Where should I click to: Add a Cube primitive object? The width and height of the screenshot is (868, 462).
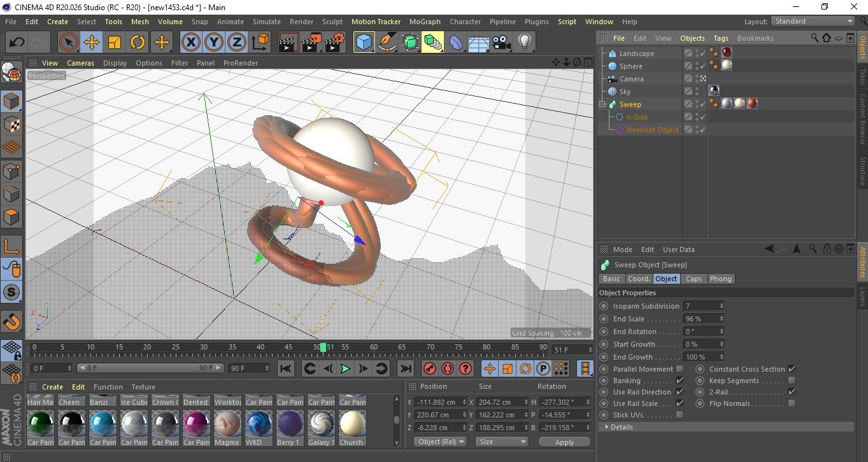tap(364, 43)
